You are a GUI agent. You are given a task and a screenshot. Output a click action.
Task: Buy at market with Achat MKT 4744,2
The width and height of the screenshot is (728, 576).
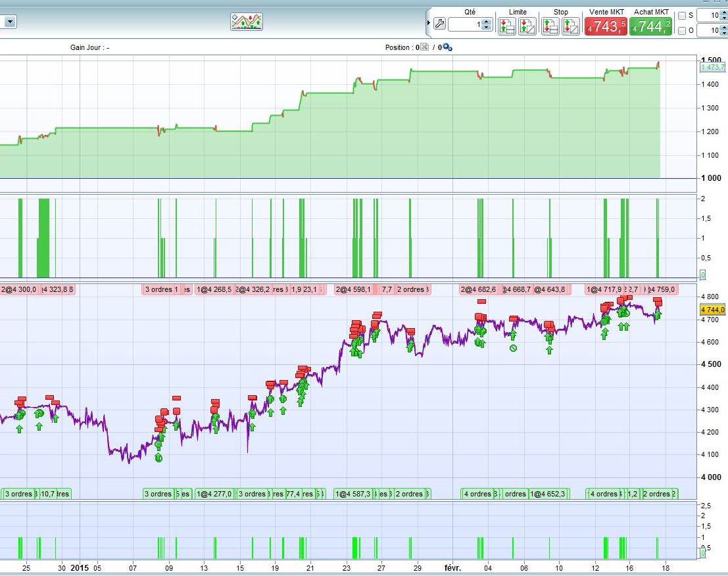(651, 26)
